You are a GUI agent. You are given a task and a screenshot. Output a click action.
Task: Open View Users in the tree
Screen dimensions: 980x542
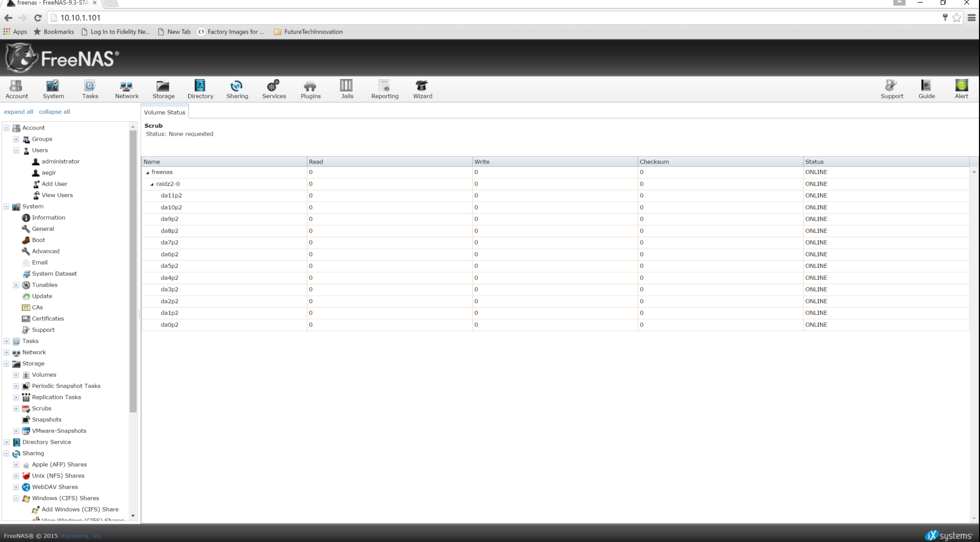(52, 195)
